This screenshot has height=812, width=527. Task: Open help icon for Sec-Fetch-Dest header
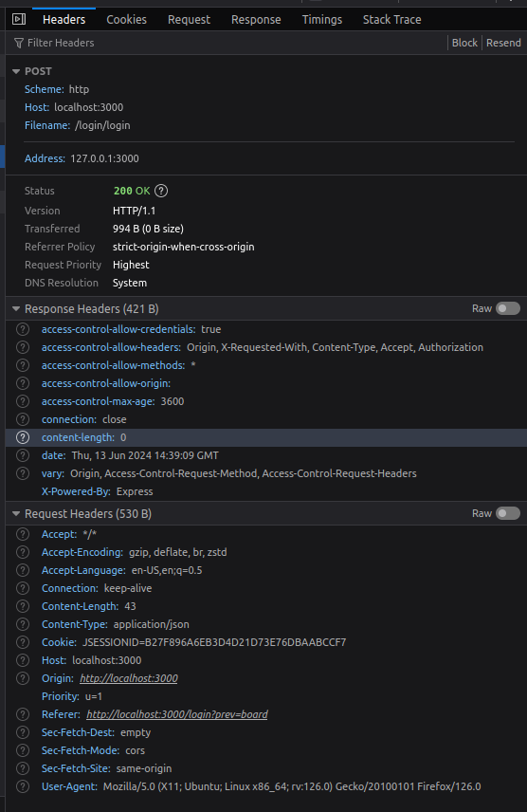(23, 732)
